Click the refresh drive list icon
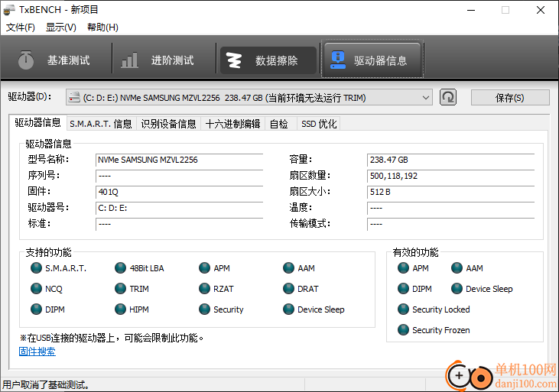The width and height of the screenshot is (559, 392). [x=448, y=97]
